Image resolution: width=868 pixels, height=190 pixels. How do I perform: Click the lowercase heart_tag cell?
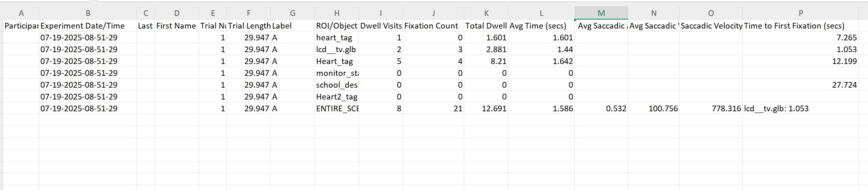click(334, 38)
